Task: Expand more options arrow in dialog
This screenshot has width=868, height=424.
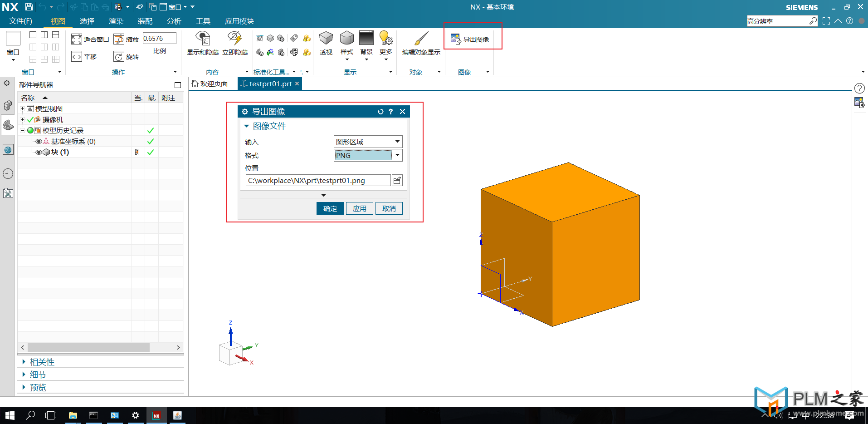Action: point(323,195)
